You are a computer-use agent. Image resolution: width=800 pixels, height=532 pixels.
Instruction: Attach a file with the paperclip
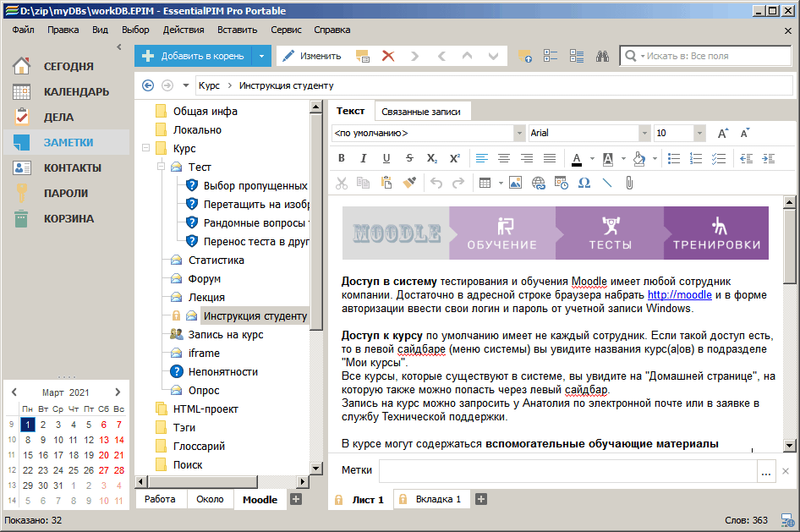pyautogui.click(x=629, y=183)
